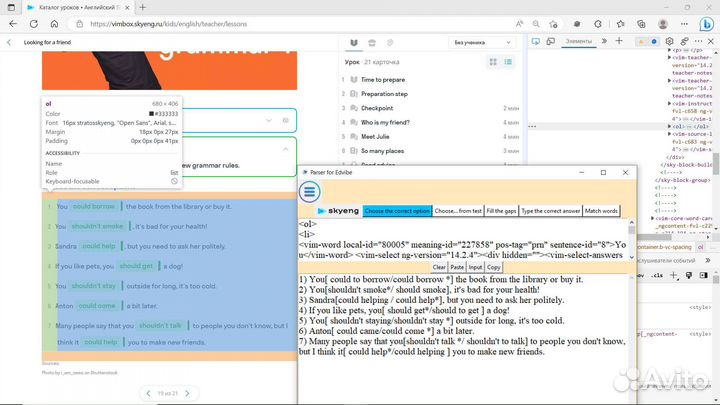Click the Paste button in parser

click(457, 267)
